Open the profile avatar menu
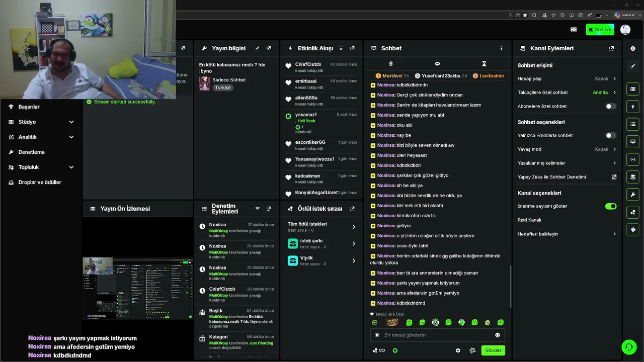Screen dimensions: 644x362 pos(625,30)
